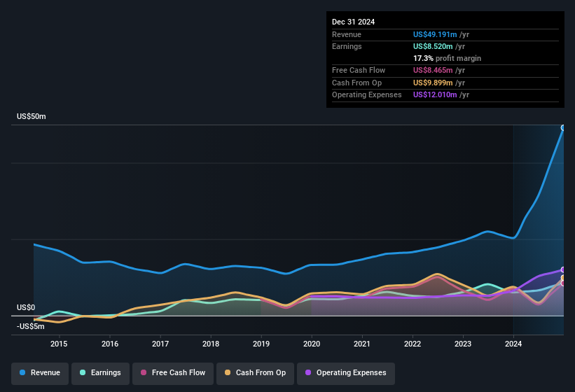Click the Dec 31 2024 tooltip date

[x=353, y=22]
